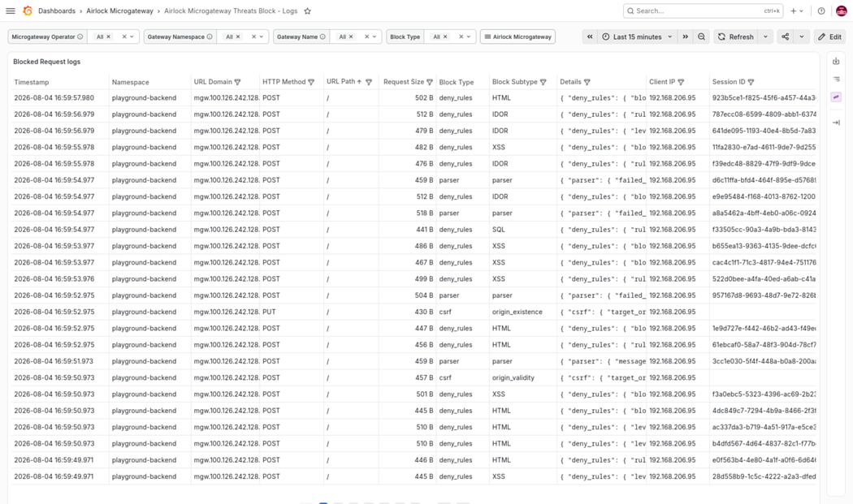Expand the Gateway Name dropdown

(x=375, y=37)
